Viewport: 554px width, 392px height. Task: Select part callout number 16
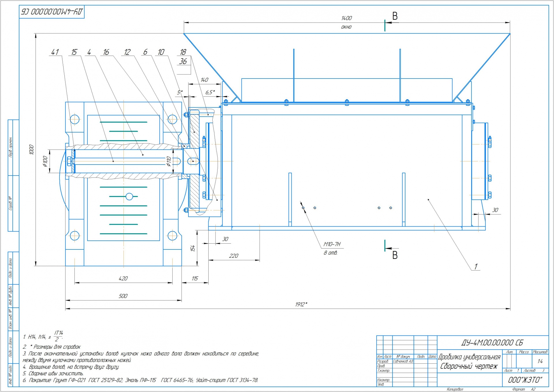point(106,52)
